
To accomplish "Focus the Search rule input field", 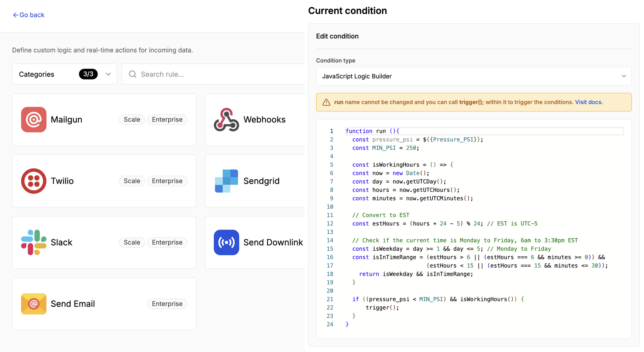I will click(214, 74).
